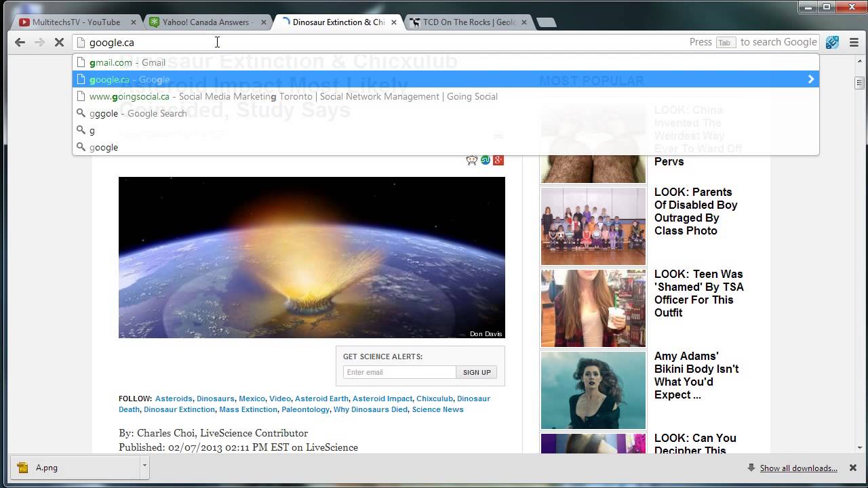Open the Video topic link
The width and height of the screenshot is (868, 488).
pyautogui.click(x=280, y=399)
